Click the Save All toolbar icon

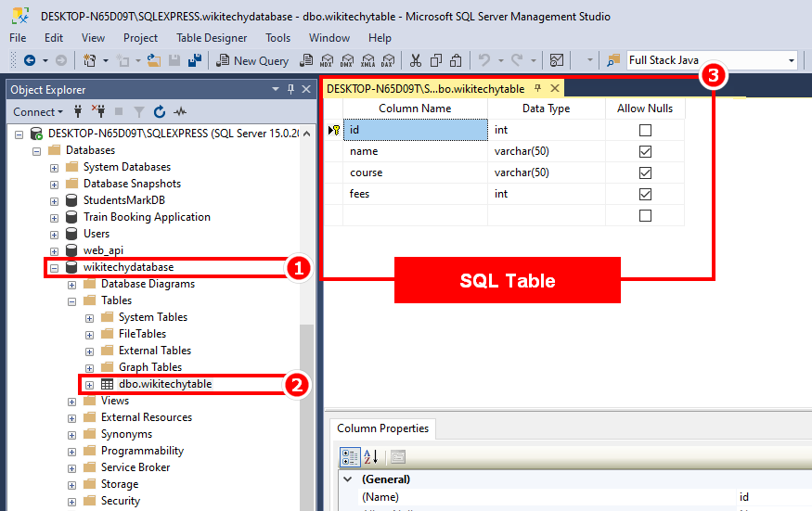pos(195,60)
